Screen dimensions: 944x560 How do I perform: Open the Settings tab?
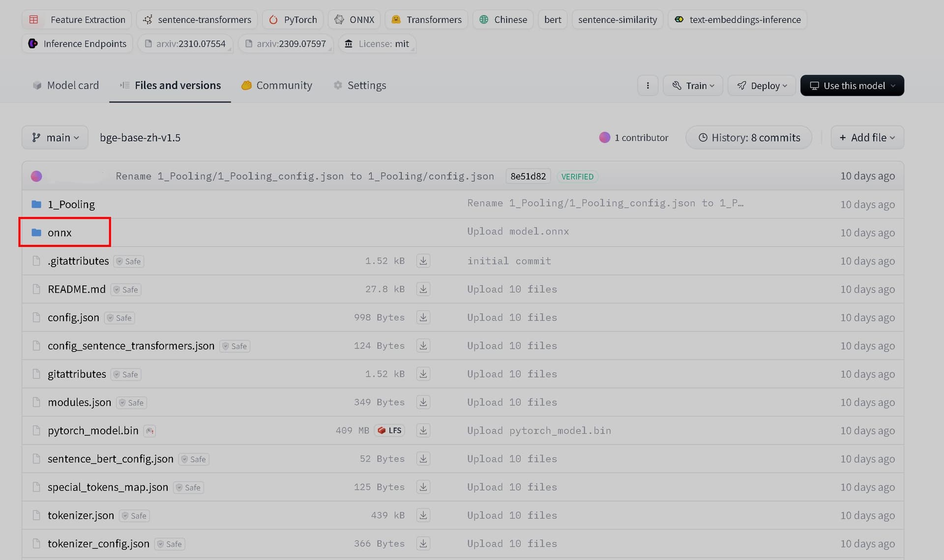tap(360, 85)
